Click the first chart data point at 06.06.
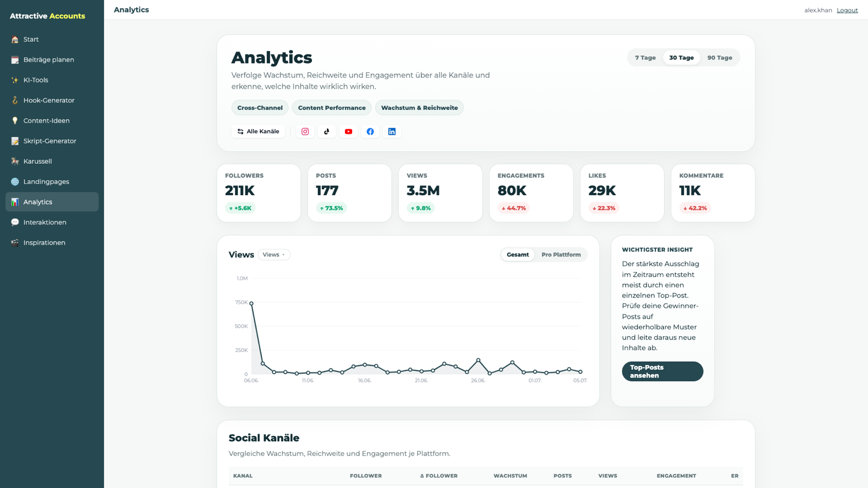This screenshot has width=868, height=488. click(251, 304)
